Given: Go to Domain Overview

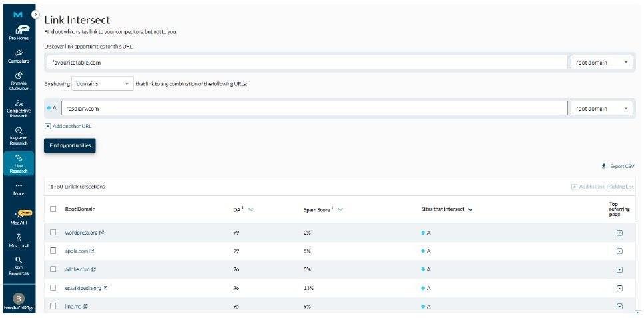Looking at the screenshot, I should (x=19, y=81).
